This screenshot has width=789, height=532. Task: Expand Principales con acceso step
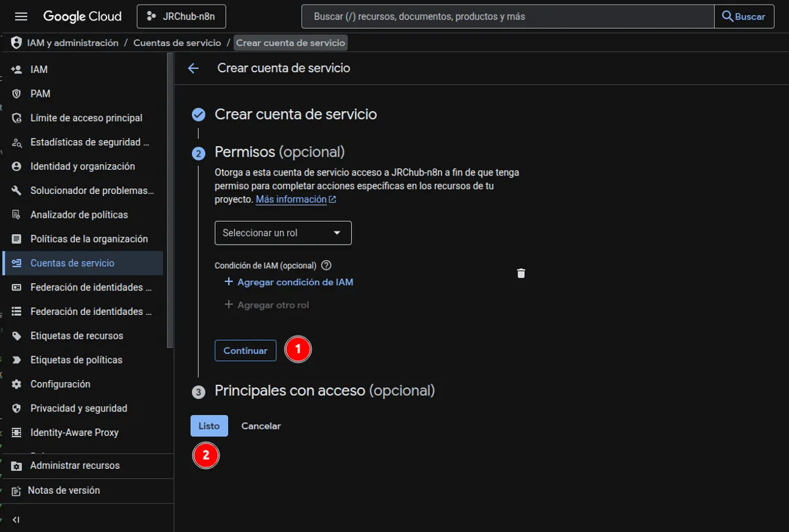(x=325, y=391)
